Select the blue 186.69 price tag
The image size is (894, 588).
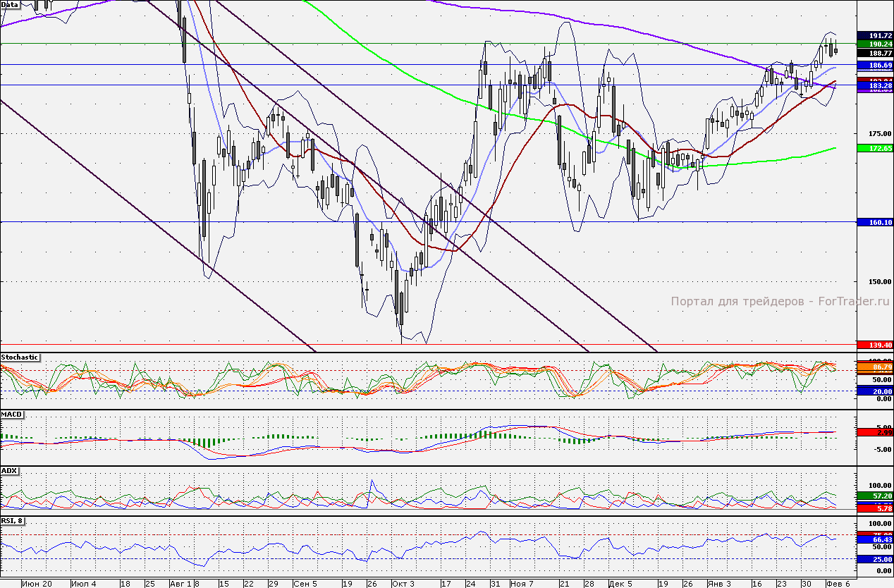point(874,65)
